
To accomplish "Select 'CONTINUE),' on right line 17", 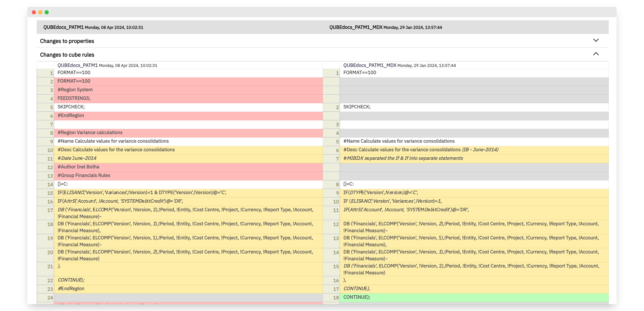I will [x=356, y=289].
